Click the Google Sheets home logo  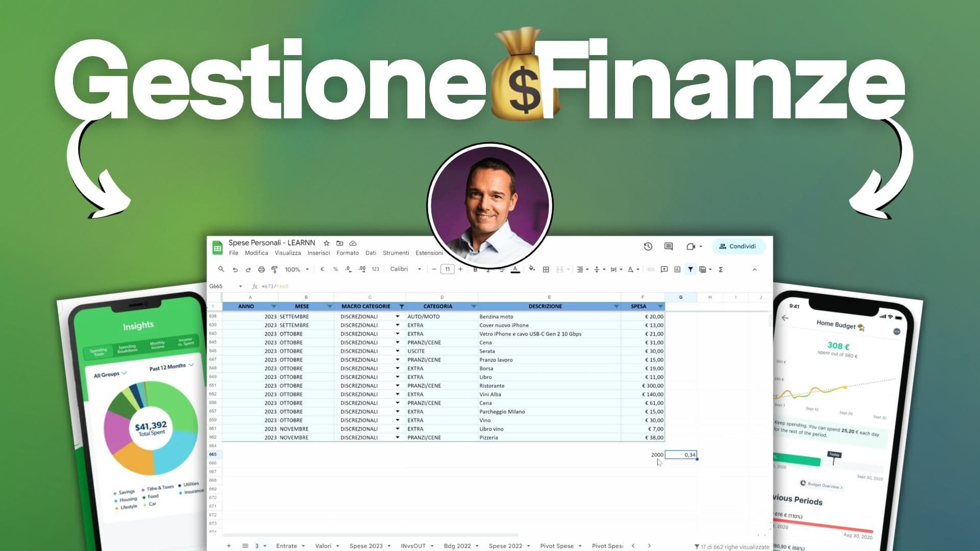pyautogui.click(x=217, y=248)
